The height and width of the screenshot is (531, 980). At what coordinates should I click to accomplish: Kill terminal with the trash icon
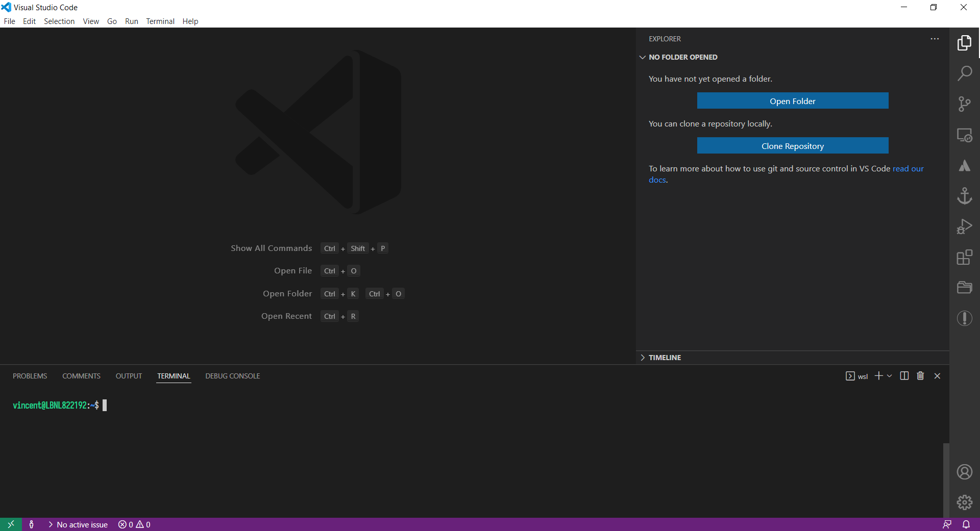[920, 376]
